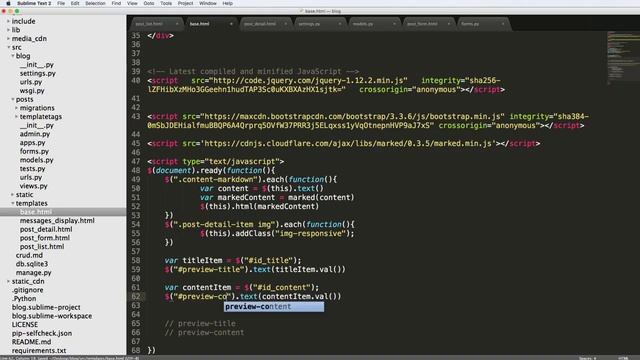The image size is (640, 360).
Task: Open settings.py in the sidebar
Action: point(38,73)
